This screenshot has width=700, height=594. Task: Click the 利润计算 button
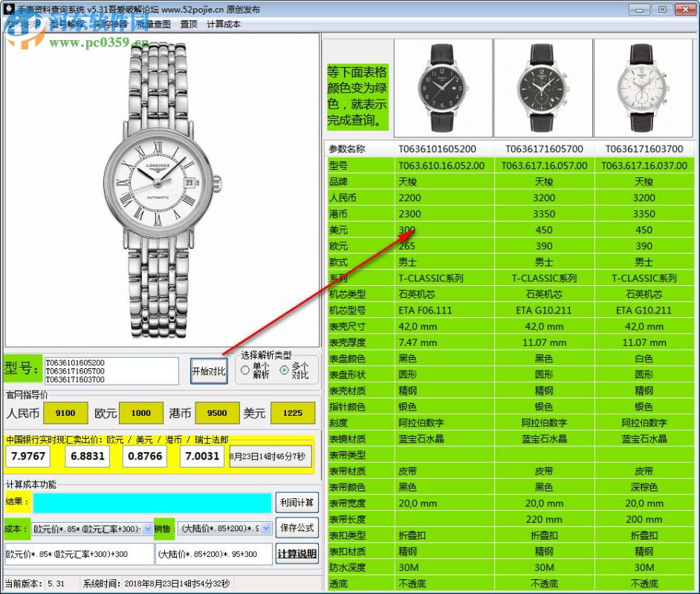pyautogui.click(x=297, y=503)
